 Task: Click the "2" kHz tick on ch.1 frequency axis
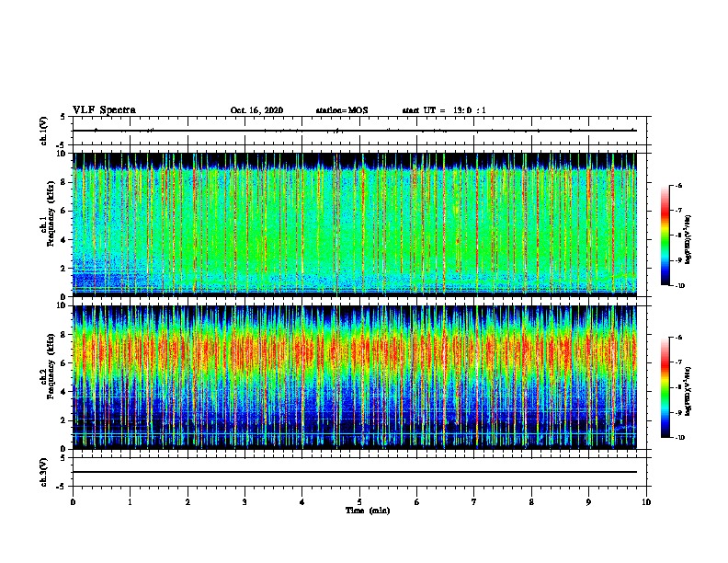[x=63, y=269]
